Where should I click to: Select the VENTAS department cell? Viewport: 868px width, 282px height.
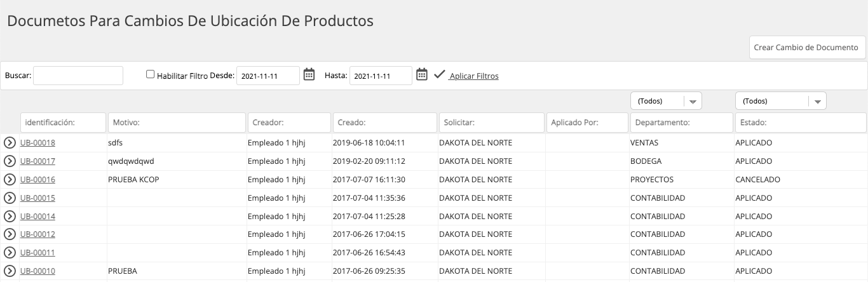tap(644, 143)
